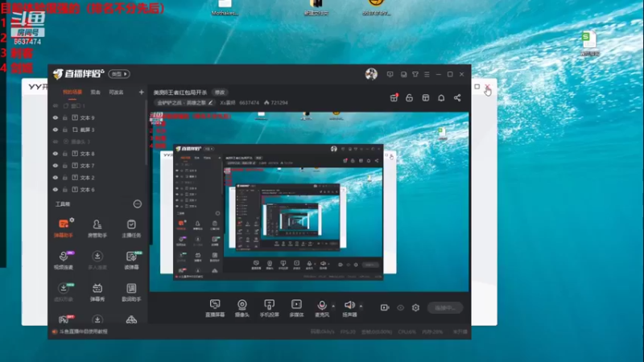This screenshot has width=644, height=362.
Task: Click the 修改 button beside stream title
Action: pyautogui.click(x=220, y=93)
